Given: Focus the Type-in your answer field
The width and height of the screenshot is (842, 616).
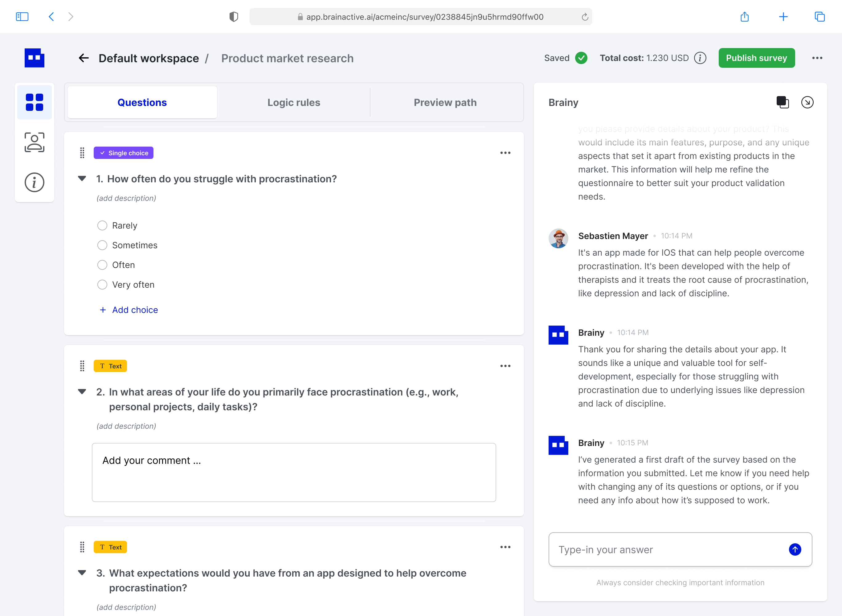Looking at the screenshot, I should [668, 550].
